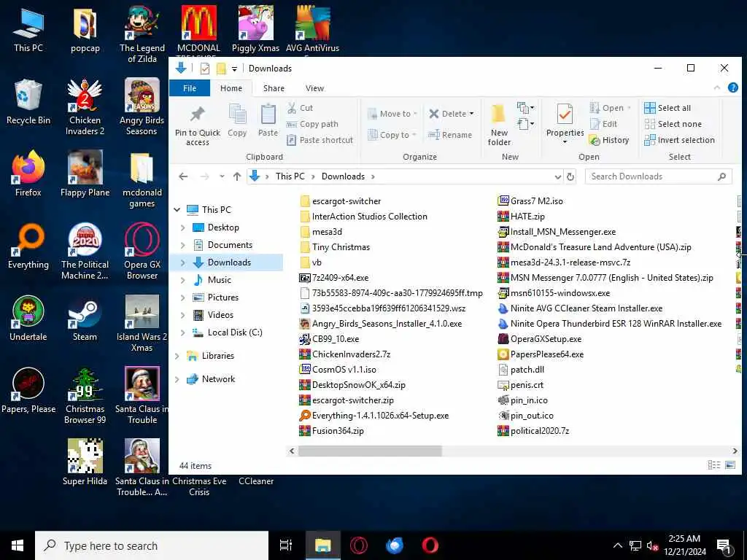Screen dimensions: 747x560
Task: Click This PC in address breadcrumb
Action: [290, 176]
